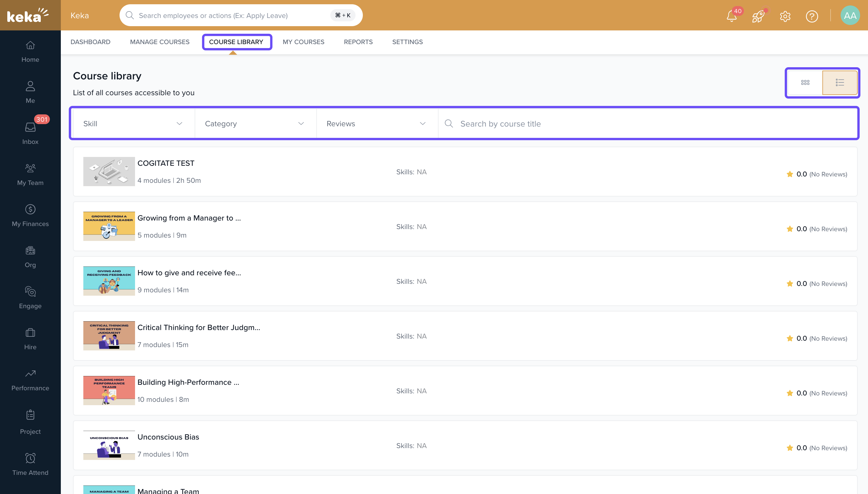Open the AA profile avatar
Image resolution: width=868 pixels, height=494 pixels.
point(850,16)
